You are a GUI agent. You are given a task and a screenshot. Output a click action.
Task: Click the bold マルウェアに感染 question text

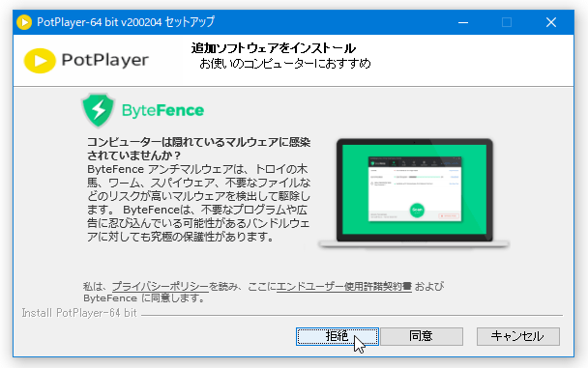[x=199, y=149]
